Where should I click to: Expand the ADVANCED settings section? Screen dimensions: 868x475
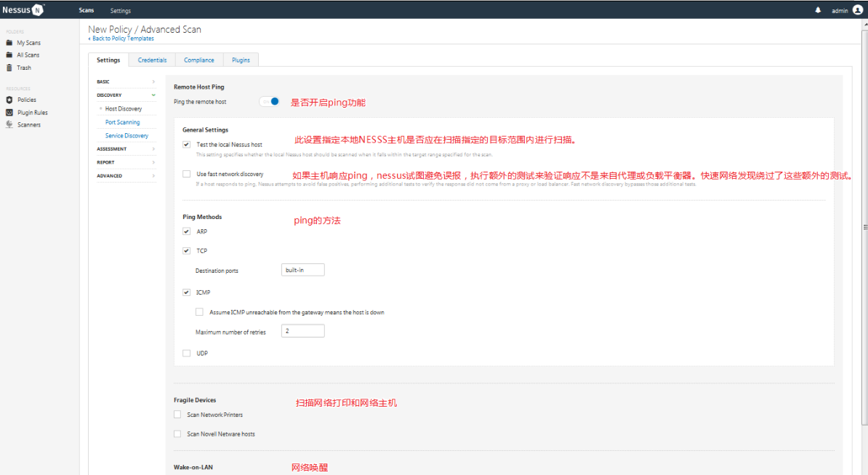[x=126, y=175]
